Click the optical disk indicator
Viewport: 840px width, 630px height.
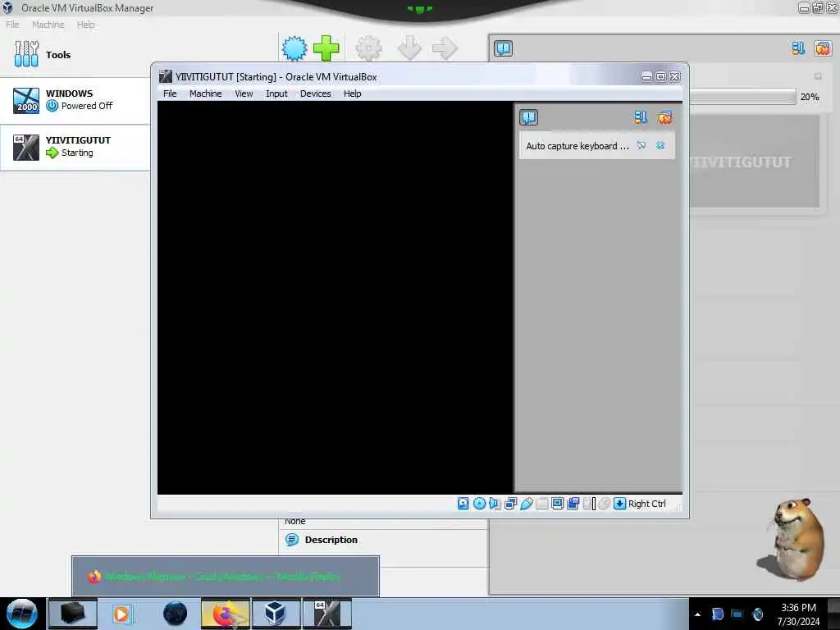(x=479, y=504)
